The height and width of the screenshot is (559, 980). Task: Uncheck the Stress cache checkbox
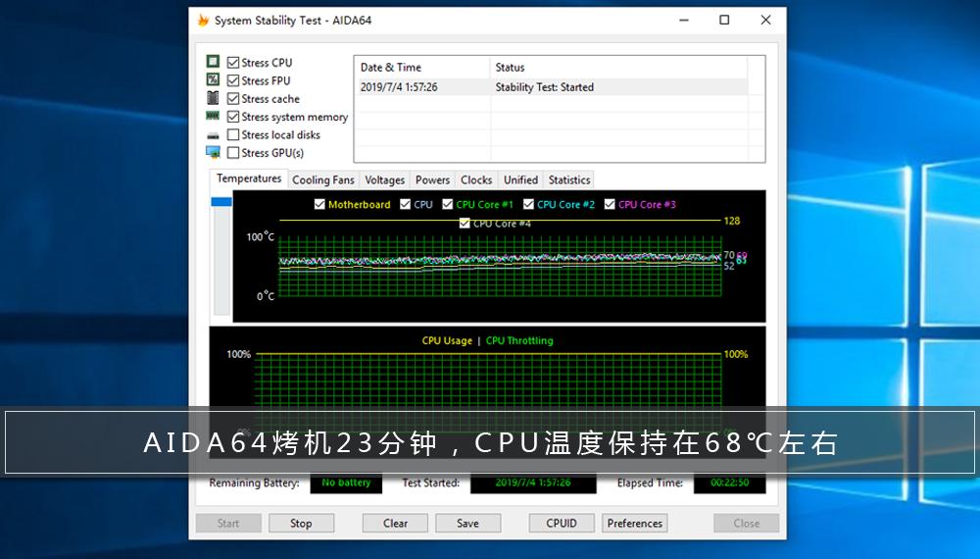coord(234,99)
